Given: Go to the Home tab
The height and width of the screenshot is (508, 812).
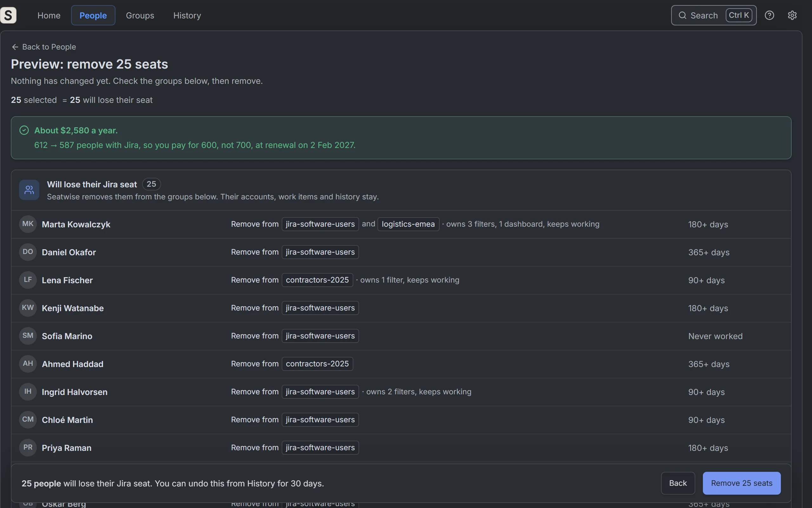Looking at the screenshot, I should tap(49, 16).
